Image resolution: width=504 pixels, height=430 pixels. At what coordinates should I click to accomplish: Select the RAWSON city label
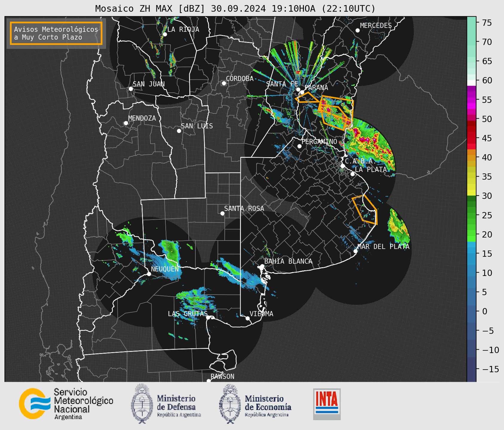(222, 376)
